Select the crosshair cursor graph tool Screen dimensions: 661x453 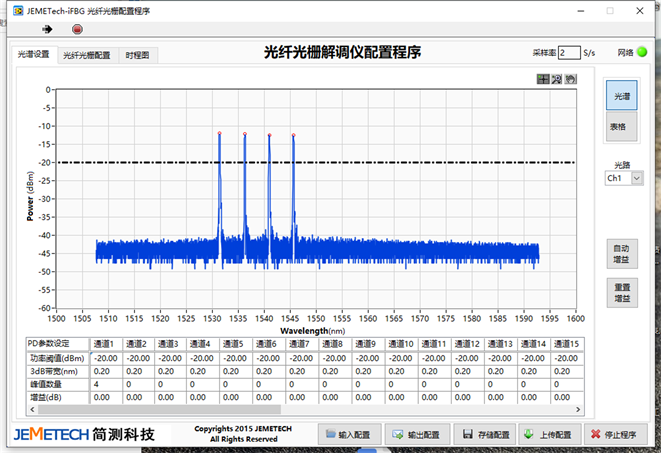(543, 79)
